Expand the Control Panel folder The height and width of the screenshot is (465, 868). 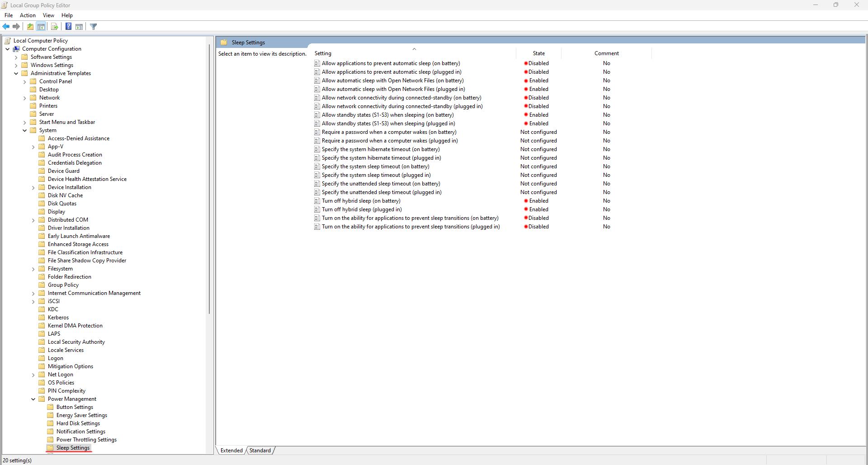tap(25, 81)
